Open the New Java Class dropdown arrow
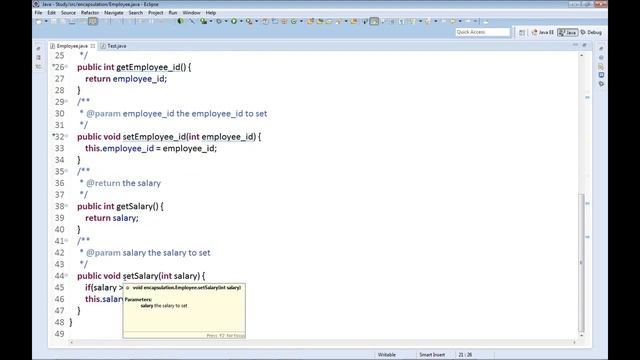This screenshot has height=360, width=640. [x=301, y=21]
